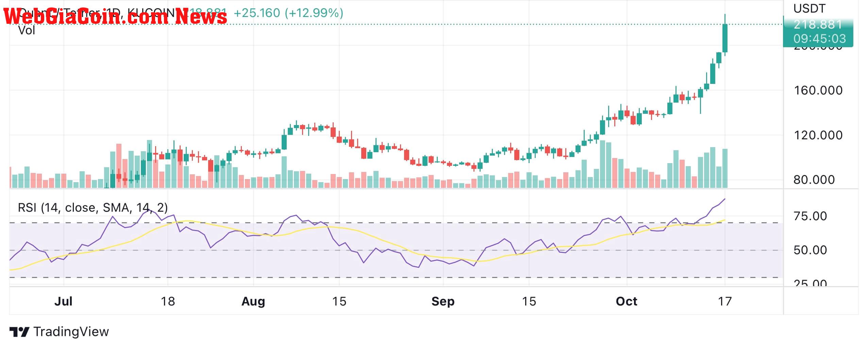Click the latest green volume bar
This screenshot has width=868, height=350.
click(725, 168)
